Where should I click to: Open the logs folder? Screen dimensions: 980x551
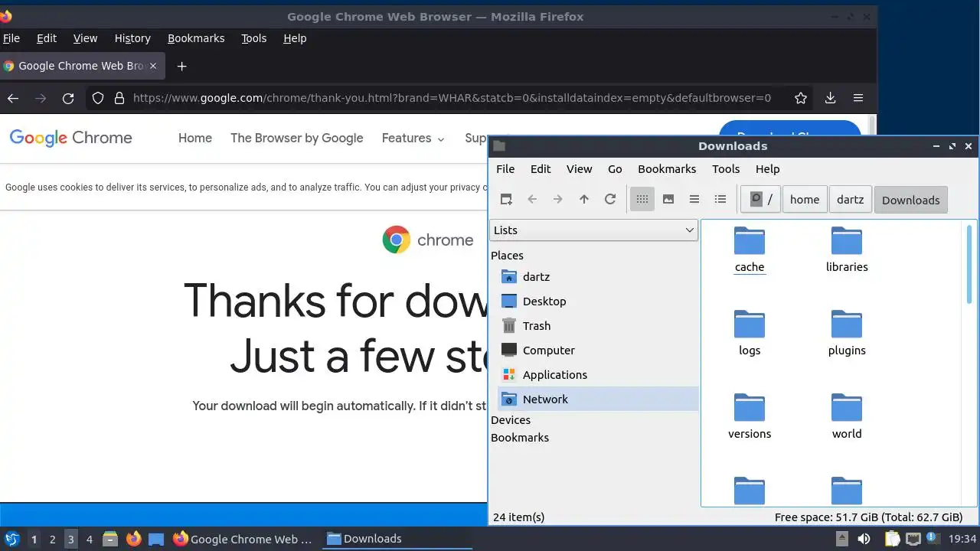point(750,333)
